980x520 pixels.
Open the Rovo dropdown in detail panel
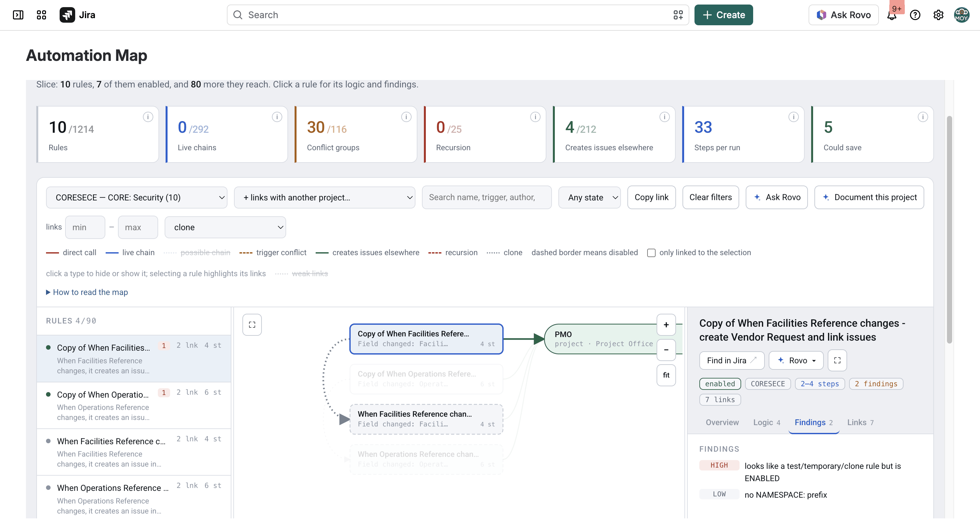pyautogui.click(x=796, y=360)
